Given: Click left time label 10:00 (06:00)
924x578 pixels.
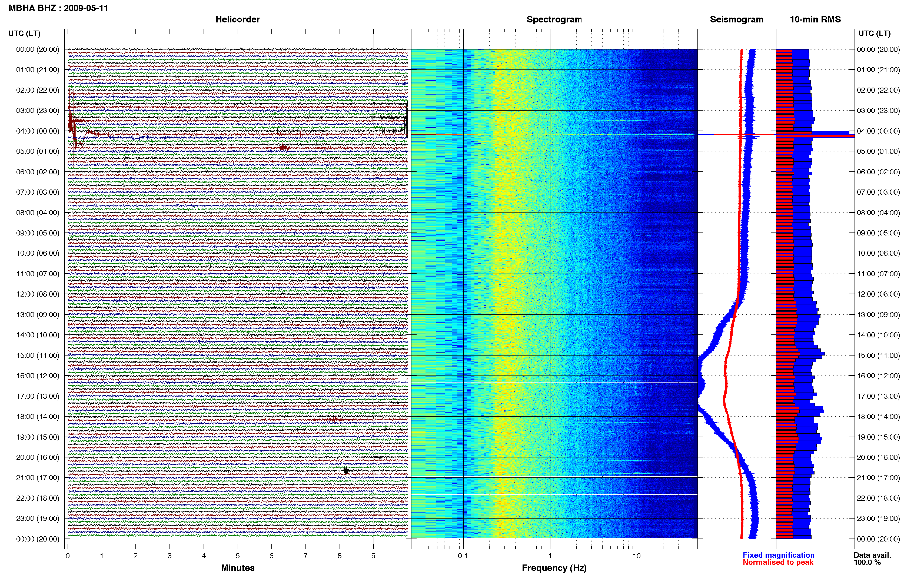Looking at the screenshot, I should 38,253.
